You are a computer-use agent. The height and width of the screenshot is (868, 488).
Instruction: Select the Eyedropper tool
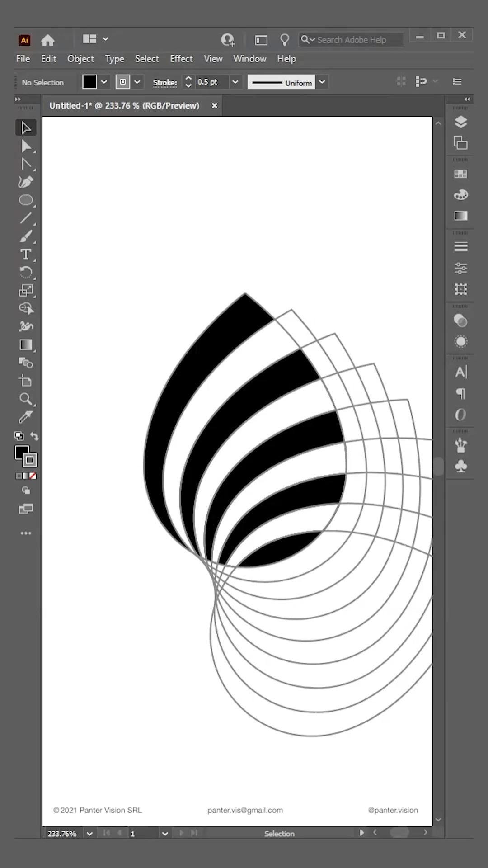26,417
